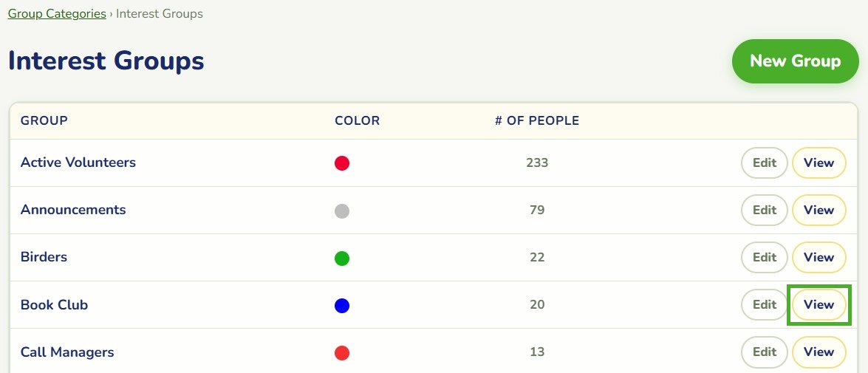
Task: View the Active Volunteers group
Action: (819, 162)
